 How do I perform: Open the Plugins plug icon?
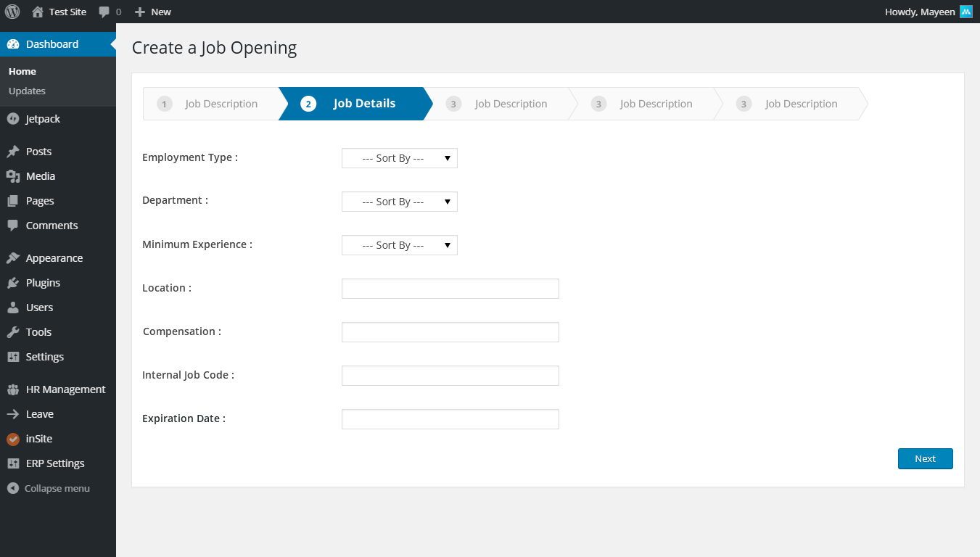pos(12,282)
